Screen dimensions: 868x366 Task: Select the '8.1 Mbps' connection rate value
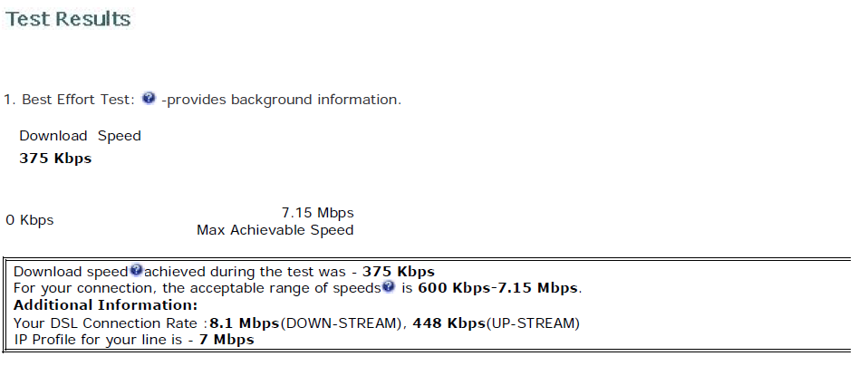click(x=244, y=323)
